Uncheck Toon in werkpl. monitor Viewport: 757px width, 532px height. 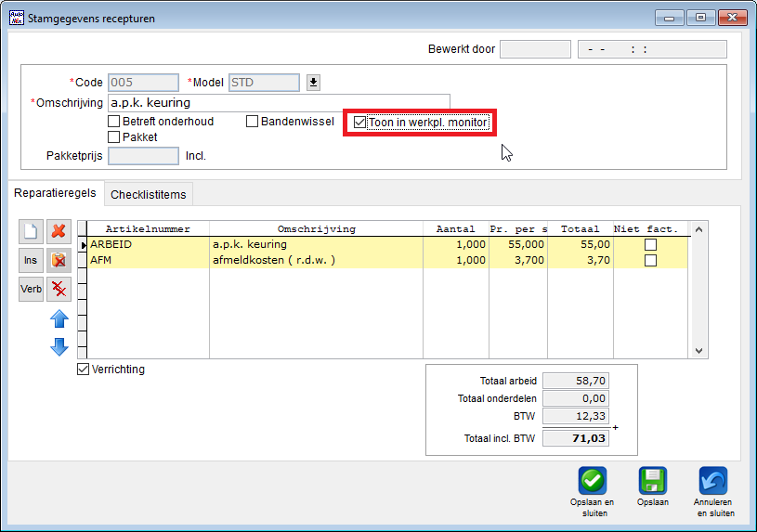tap(359, 123)
